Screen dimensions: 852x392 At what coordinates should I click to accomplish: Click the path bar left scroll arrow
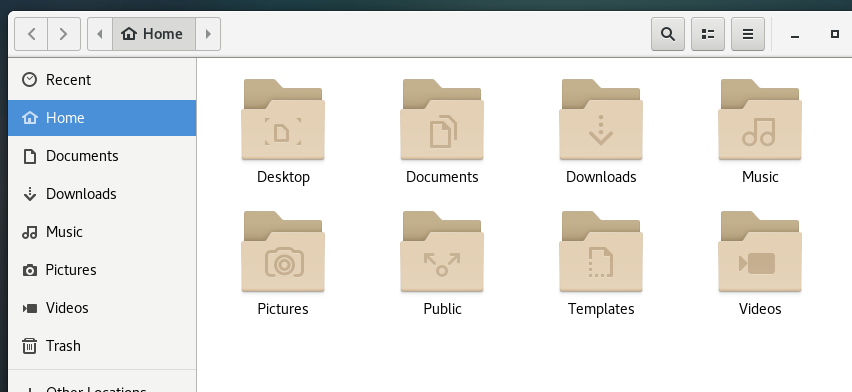point(100,34)
